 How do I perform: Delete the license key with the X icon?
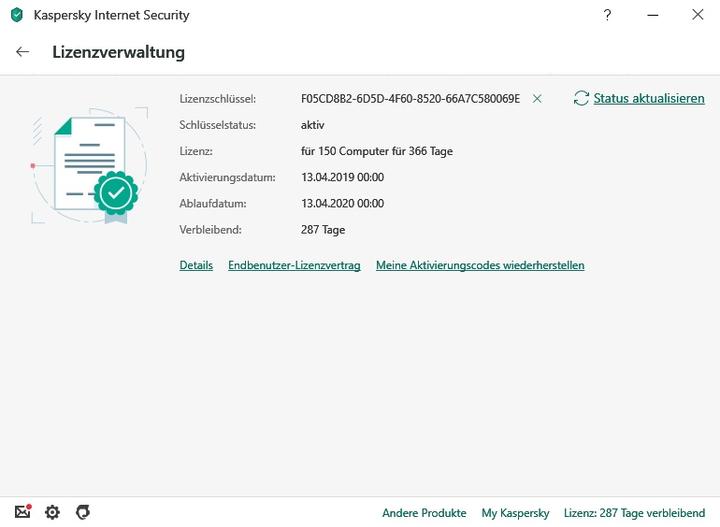click(537, 99)
